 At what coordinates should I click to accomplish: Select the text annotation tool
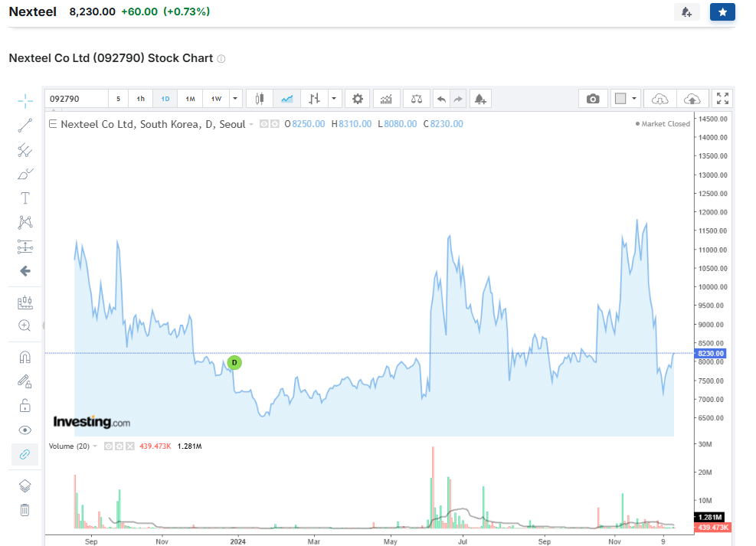point(25,198)
